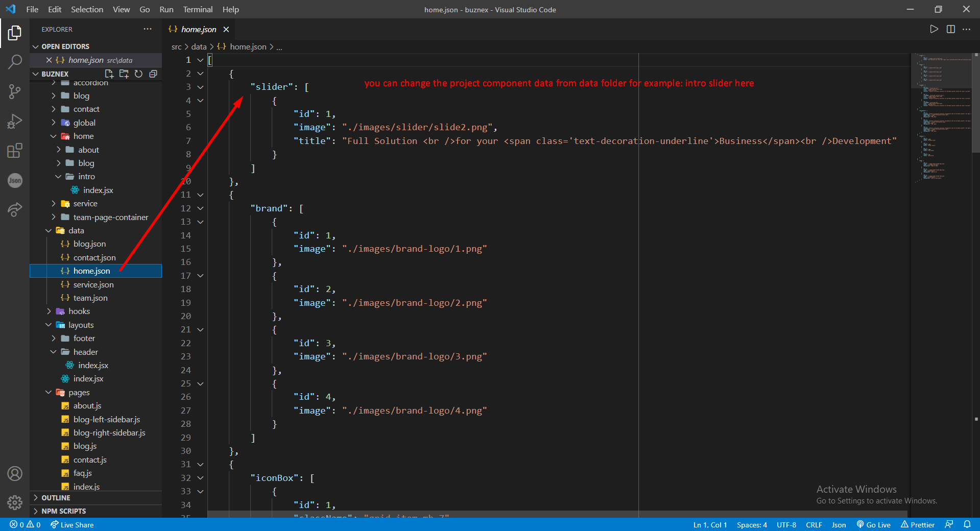Open the feedback icon in status bar
Image resolution: width=980 pixels, height=531 pixels.
click(949, 525)
